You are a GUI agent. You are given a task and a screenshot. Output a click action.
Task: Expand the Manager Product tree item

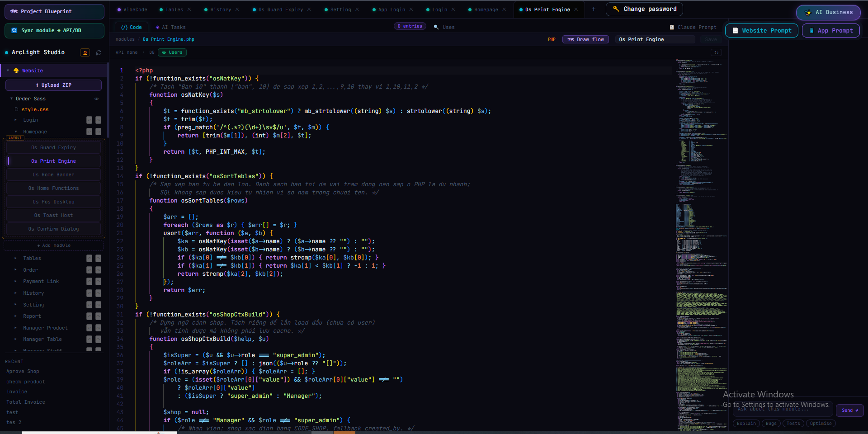(15, 328)
